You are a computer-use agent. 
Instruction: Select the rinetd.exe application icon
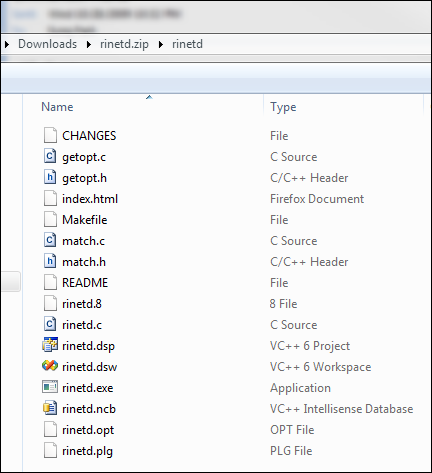(x=50, y=387)
